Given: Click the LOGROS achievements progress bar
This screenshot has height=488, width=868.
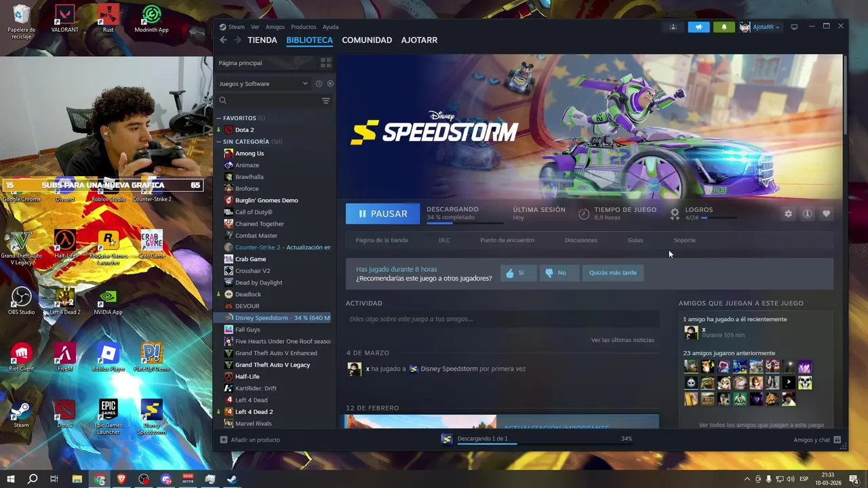Looking at the screenshot, I should (718, 218).
